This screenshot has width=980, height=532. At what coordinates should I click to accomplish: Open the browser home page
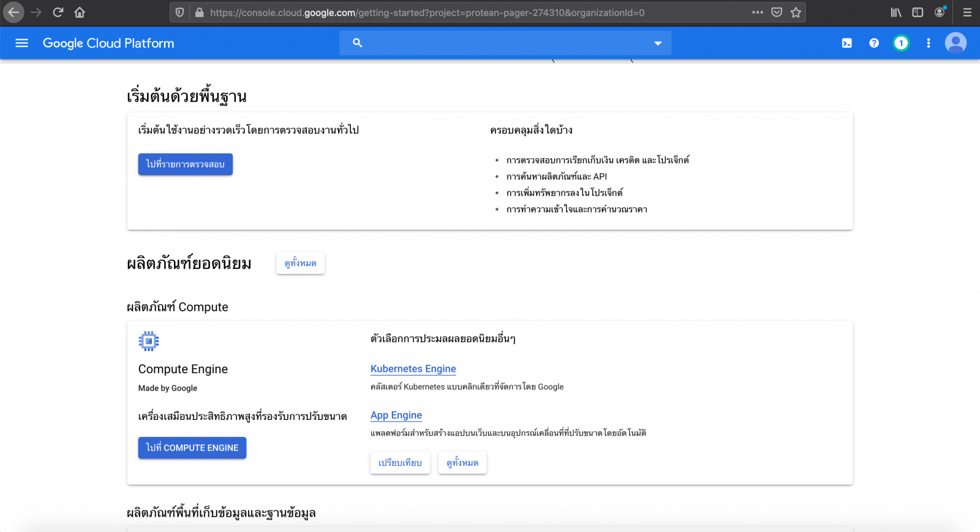pos(80,12)
